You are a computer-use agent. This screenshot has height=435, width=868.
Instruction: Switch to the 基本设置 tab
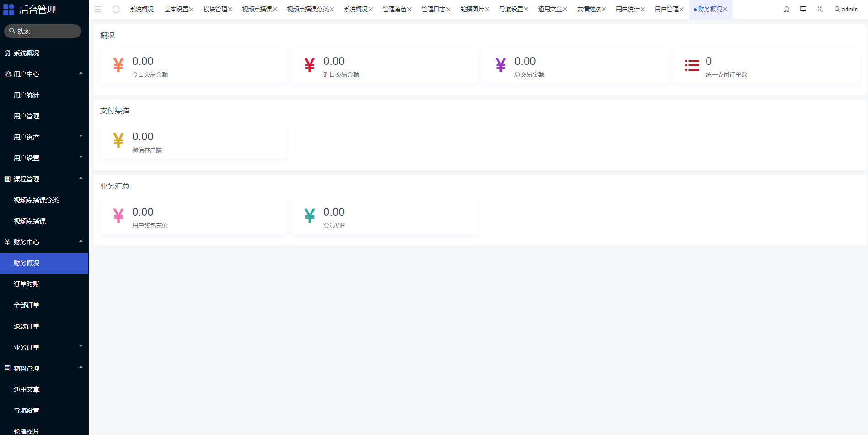176,9
